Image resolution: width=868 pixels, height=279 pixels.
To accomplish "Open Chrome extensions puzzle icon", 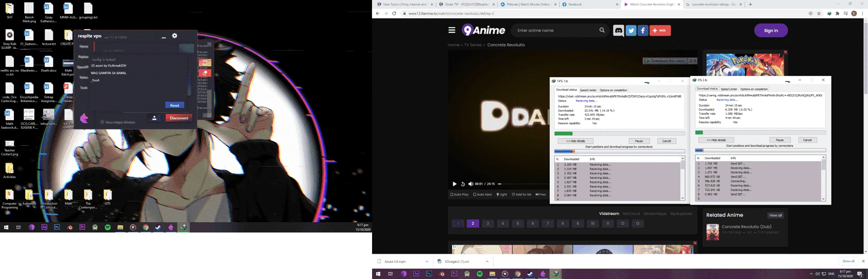I will pos(837,14).
